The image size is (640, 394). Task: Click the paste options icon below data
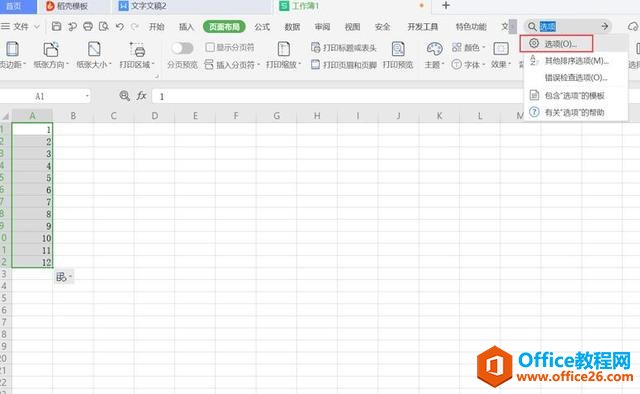point(64,277)
